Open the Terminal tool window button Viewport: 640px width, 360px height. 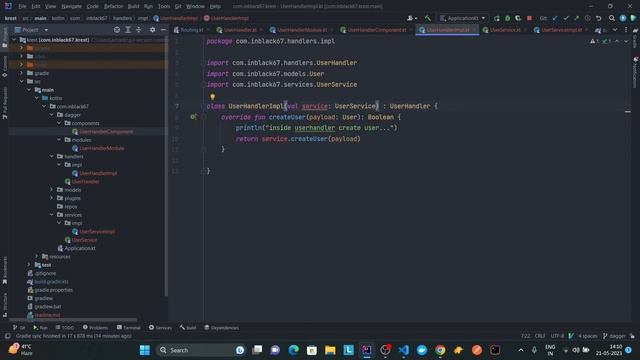[128, 327]
